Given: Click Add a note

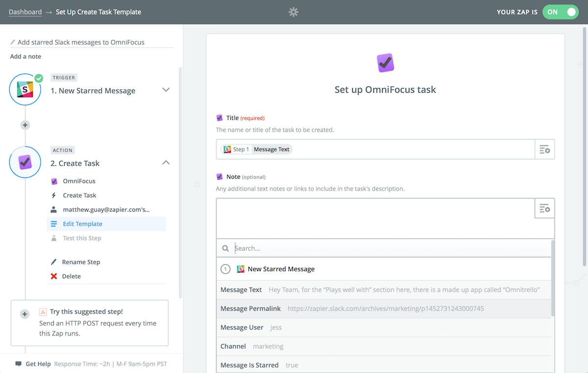Looking at the screenshot, I should 25,56.
